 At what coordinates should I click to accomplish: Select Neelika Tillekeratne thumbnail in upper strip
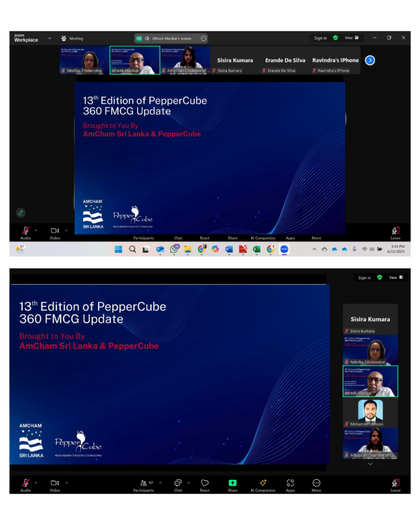85,60
